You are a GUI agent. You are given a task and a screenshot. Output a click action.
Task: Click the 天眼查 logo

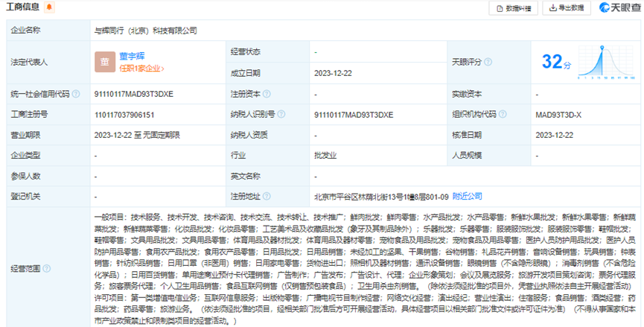pyautogui.click(x=619, y=7)
